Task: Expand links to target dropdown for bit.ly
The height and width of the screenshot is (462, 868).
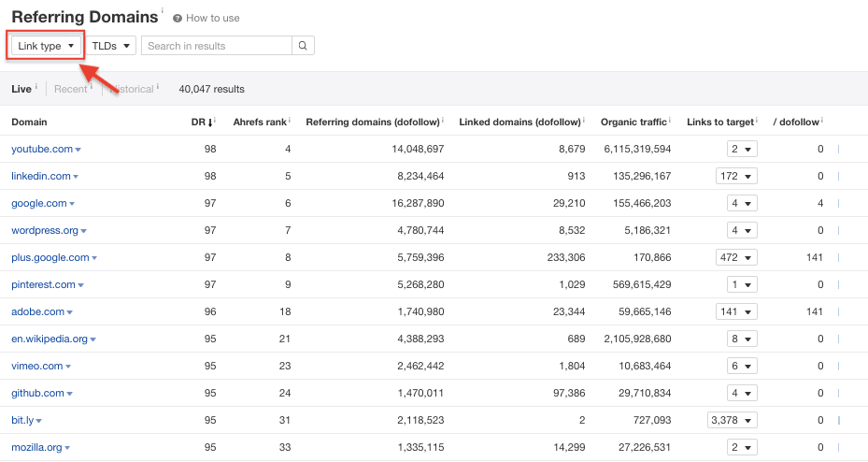Action: (x=732, y=421)
